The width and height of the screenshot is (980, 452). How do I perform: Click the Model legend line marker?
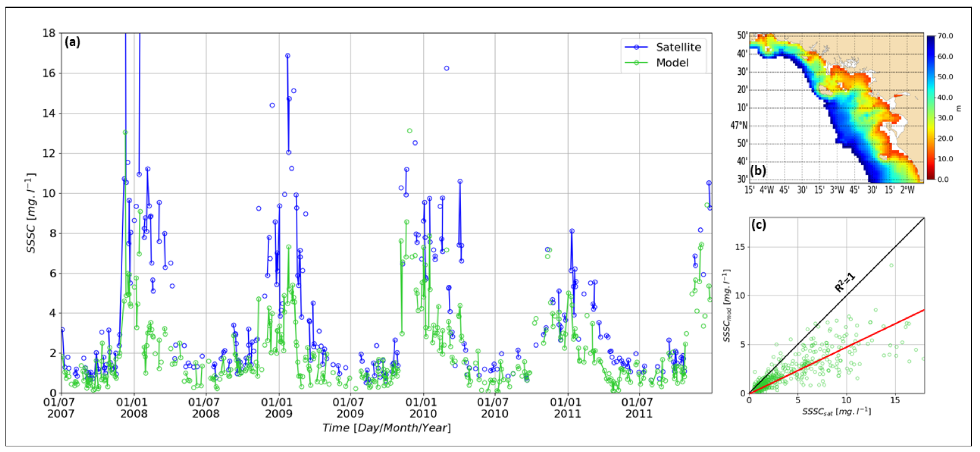pyautogui.click(x=636, y=63)
